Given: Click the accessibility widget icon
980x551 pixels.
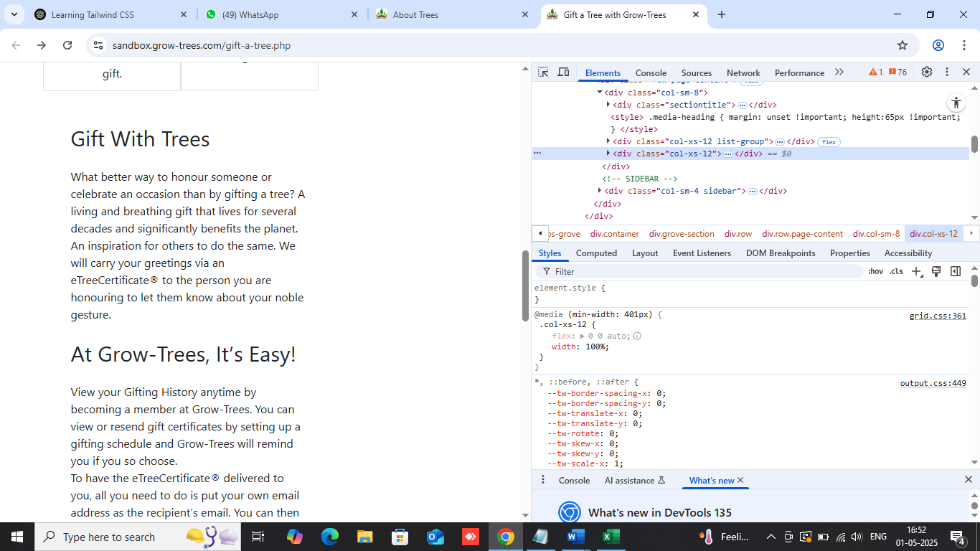Looking at the screenshot, I should [x=956, y=103].
